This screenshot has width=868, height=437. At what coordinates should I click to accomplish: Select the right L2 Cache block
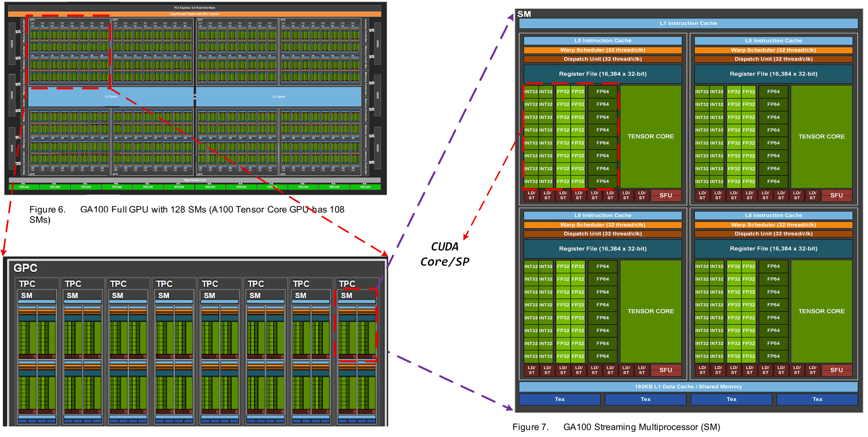pos(279,96)
